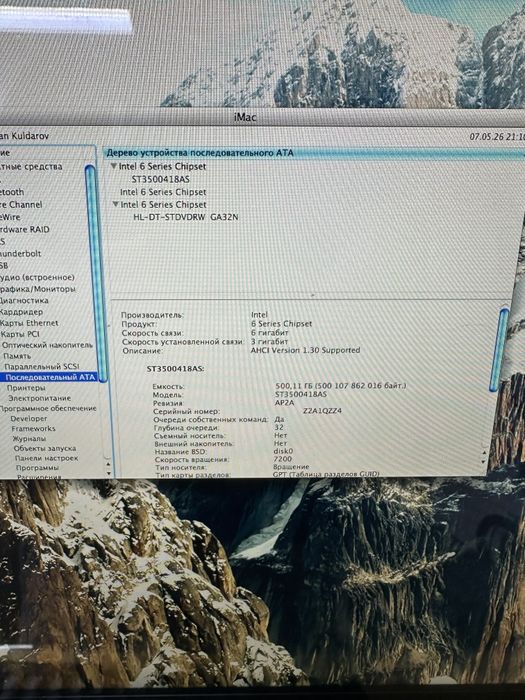Click the iMac window title
Screen dimensions: 525x700
(245, 117)
